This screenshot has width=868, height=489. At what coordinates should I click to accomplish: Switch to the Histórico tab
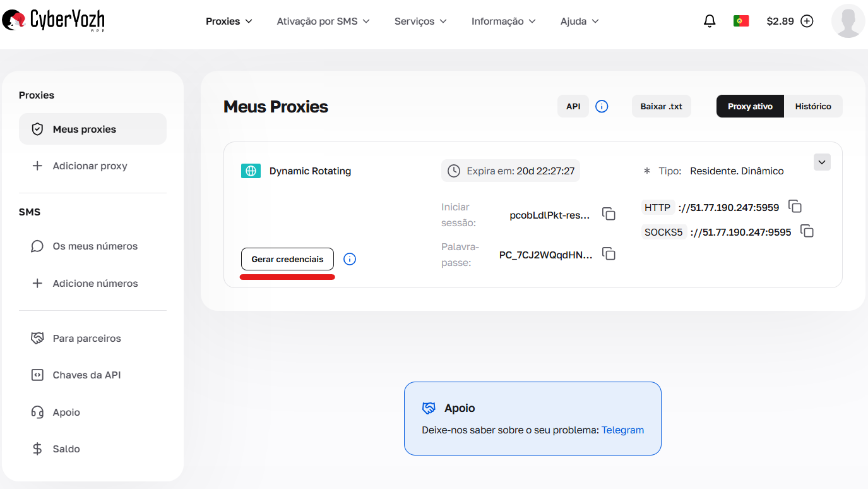coord(813,106)
